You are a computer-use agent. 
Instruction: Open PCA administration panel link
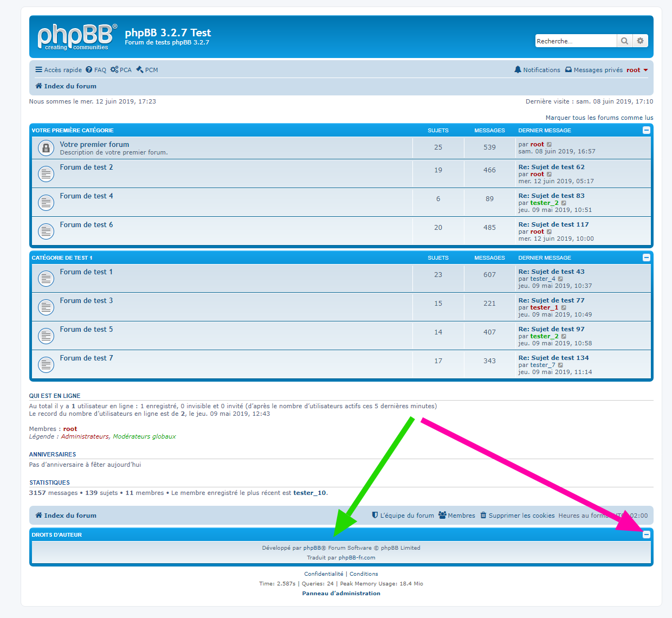121,70
